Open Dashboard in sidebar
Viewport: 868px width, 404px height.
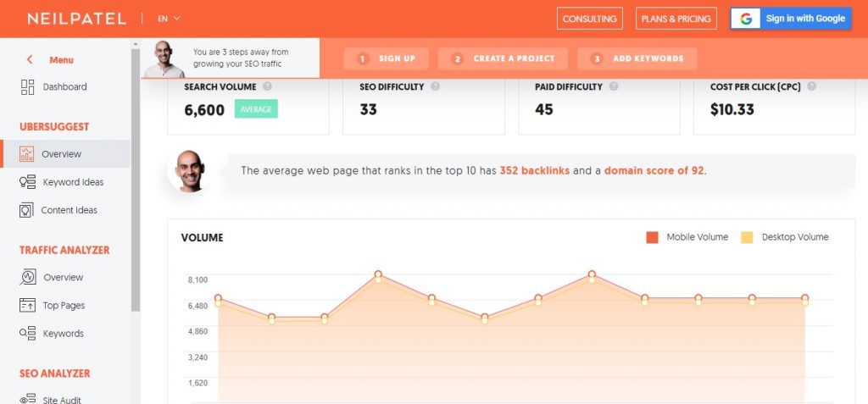[x=65, y=87]
